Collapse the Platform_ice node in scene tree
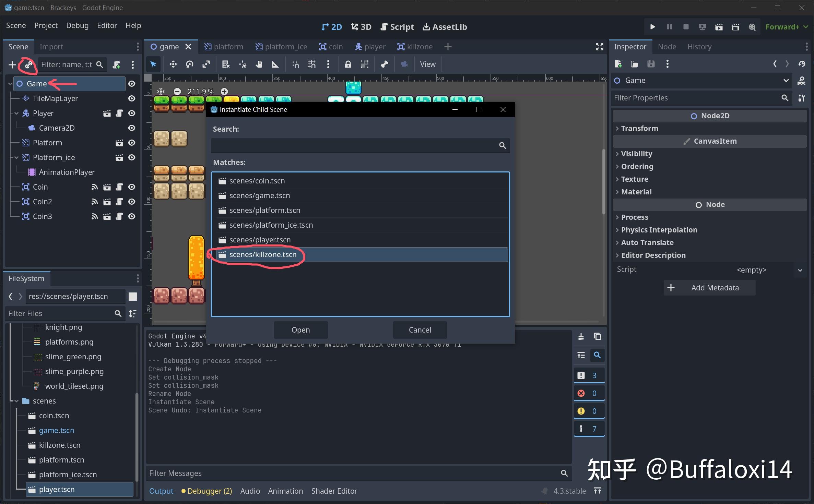The width and height of the screenshot is (814, 504). point(16,157)
